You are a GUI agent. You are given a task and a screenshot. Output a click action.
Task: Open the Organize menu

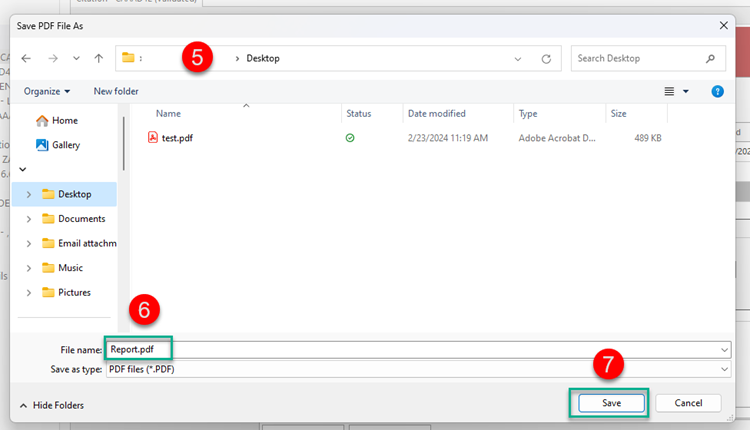click(47, 91)
